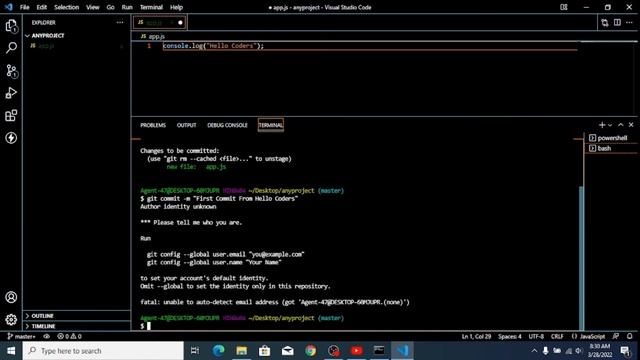Open editor more actions ellipsis
Screen dimensions: 640x360
click(629, 22)
